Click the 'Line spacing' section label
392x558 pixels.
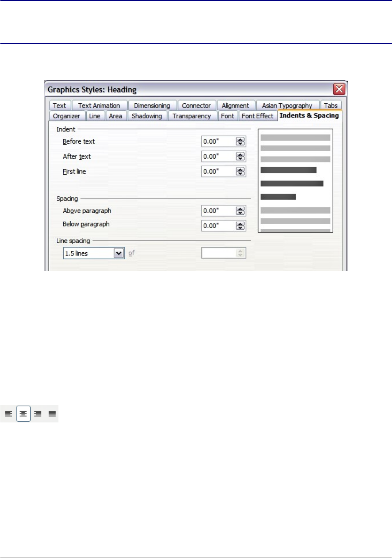click(73, 241)
